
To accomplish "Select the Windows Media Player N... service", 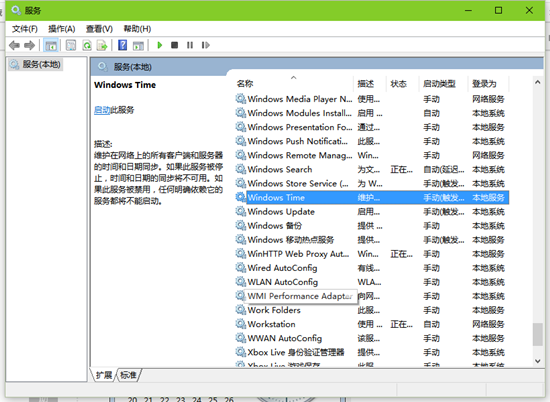I will 372,99.
